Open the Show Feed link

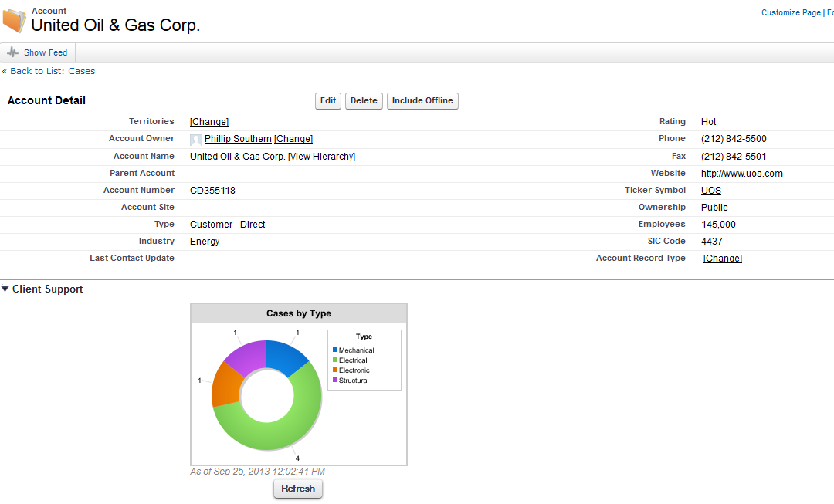click(46, 52)
